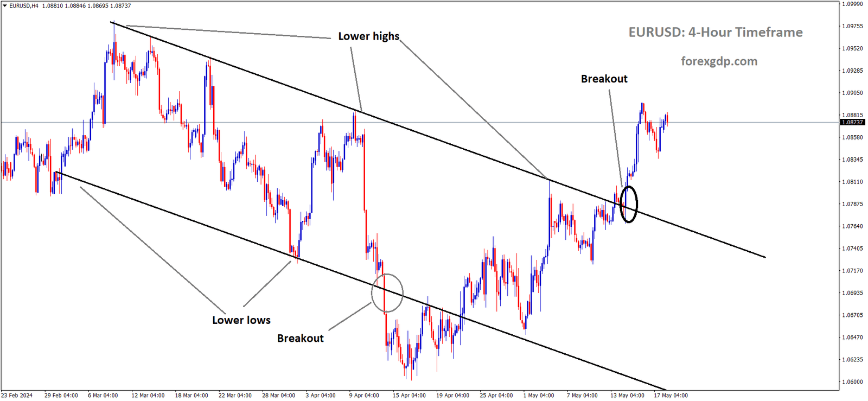This screenshot has height=401, width=868.
Task: Click the 1.08345 price axis label
Action: tap(852, 160)
